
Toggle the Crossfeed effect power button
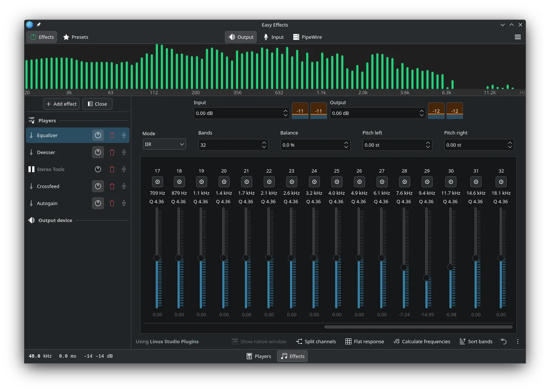[98, 186]
